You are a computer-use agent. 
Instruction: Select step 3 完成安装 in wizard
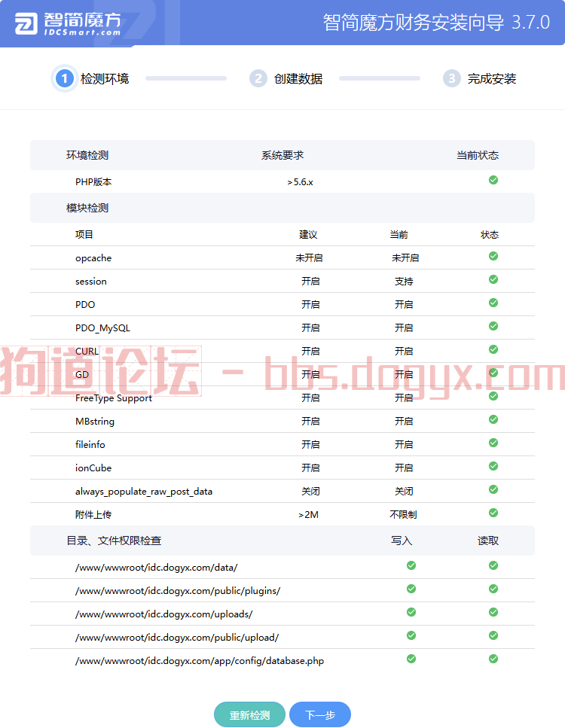click(x=480, y=78)
